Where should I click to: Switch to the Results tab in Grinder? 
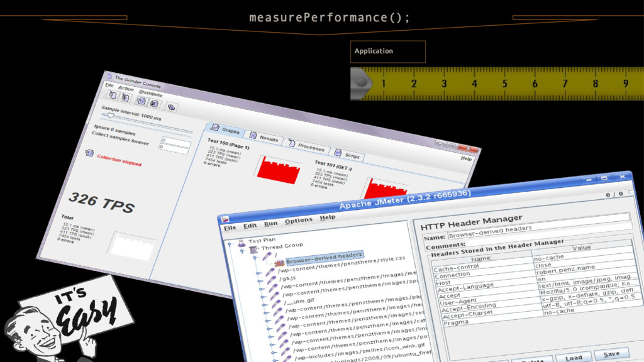[x=264, y=138]
